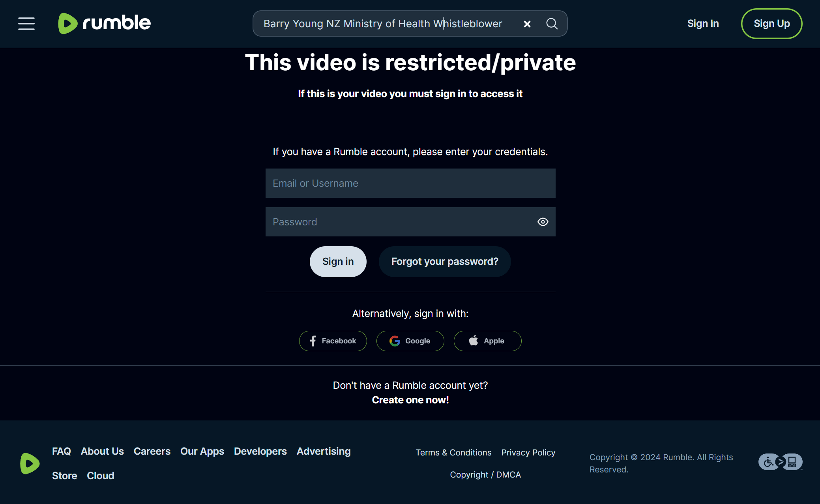Read Terms & Conditions
This screenshot has width=820, height=504.
pos(453,453)
